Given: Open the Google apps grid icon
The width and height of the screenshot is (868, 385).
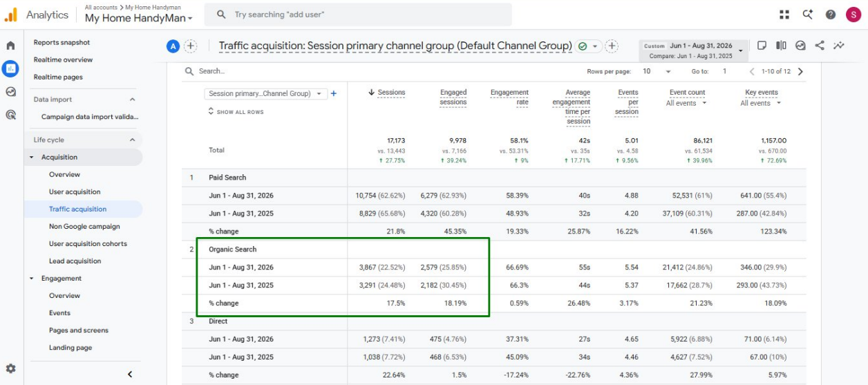Looking at the screenshot, I should pyautogui.click(x=784, y=15).
